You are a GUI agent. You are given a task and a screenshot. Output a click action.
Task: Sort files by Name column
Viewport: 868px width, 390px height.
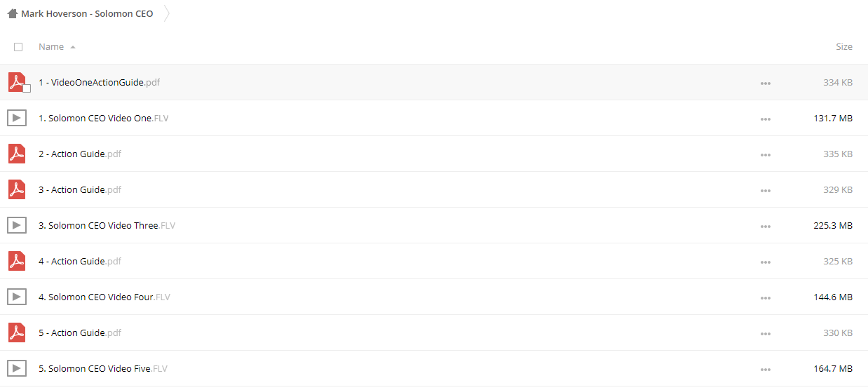[x=51, y=47]
